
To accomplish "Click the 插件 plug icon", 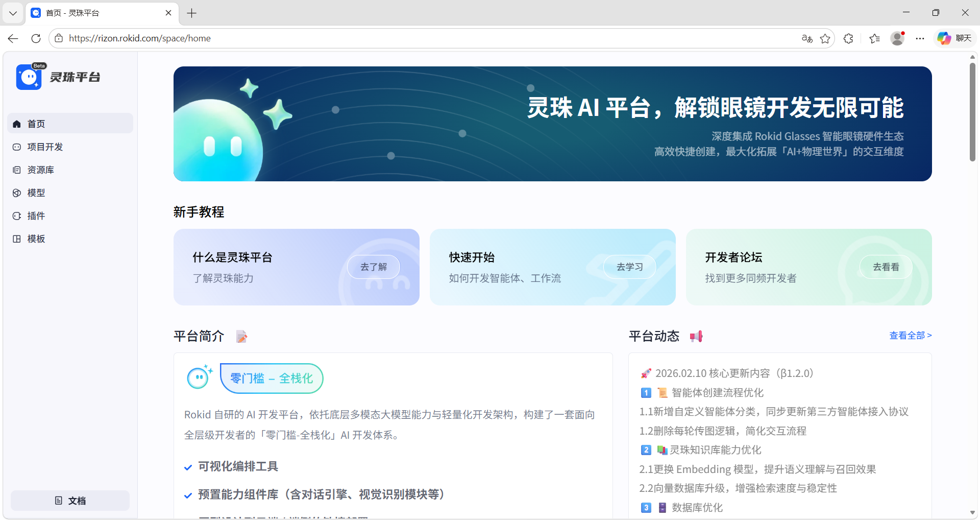I will [x=17, y=216].
